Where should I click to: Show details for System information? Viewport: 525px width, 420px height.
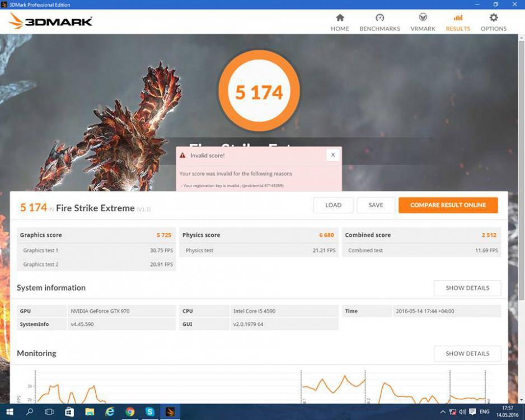click(467, 288)
